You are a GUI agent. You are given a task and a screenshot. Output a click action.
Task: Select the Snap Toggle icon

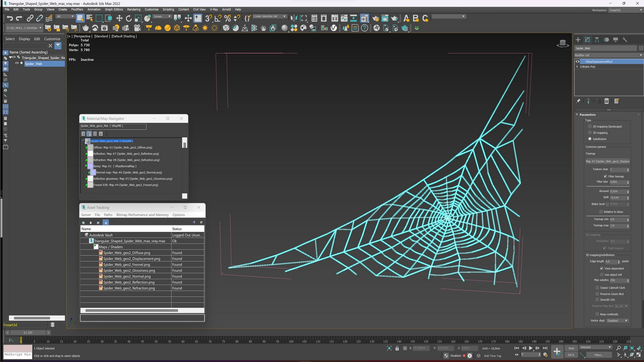pyautogui.click(x=209, y=18)
